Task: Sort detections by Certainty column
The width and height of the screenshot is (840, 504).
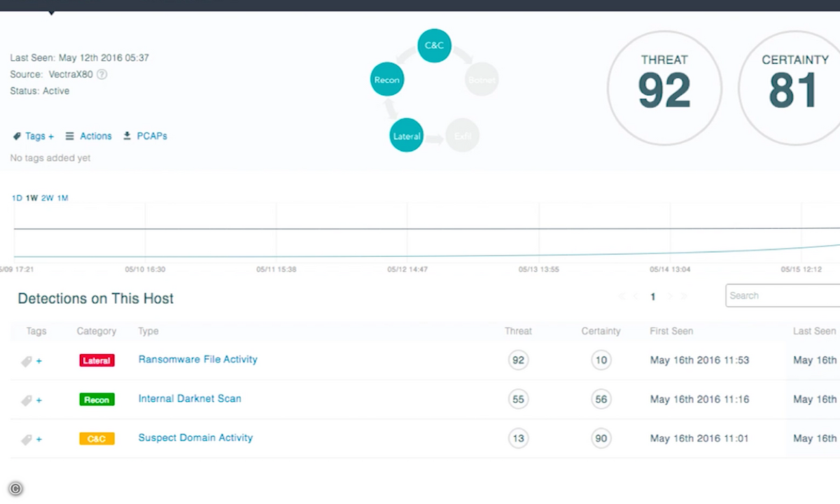Action: pos(601,331)
